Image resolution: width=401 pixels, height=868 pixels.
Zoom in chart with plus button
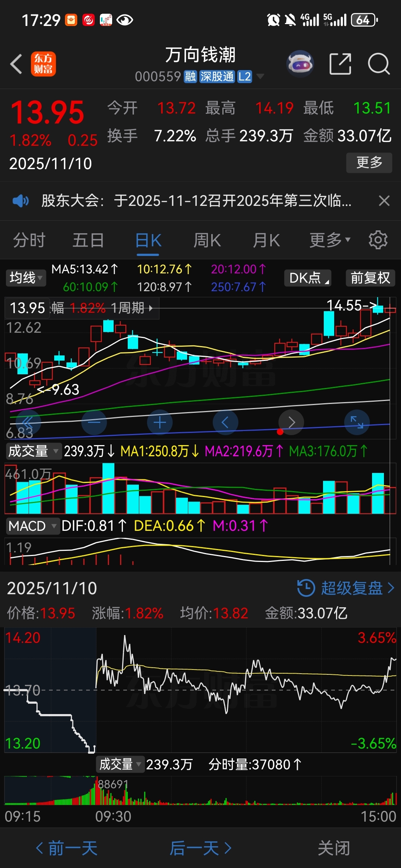click(x=160, y=422)
